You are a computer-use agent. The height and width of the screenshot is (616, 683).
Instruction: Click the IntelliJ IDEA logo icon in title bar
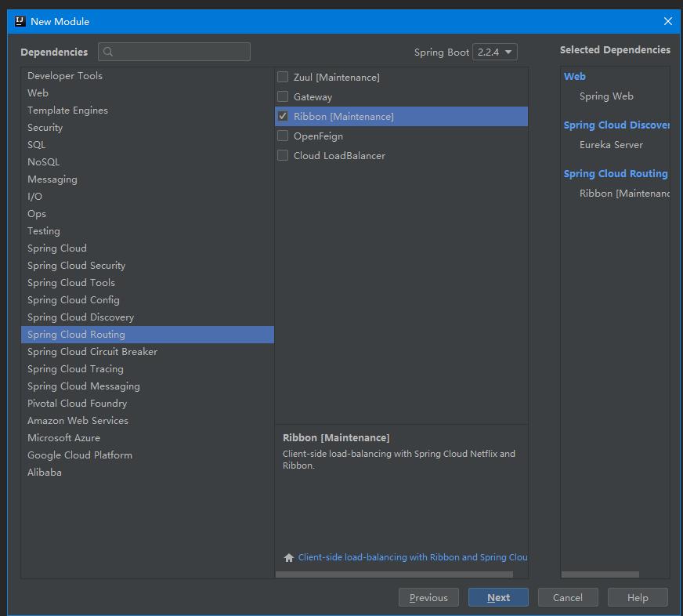point(20,21)
